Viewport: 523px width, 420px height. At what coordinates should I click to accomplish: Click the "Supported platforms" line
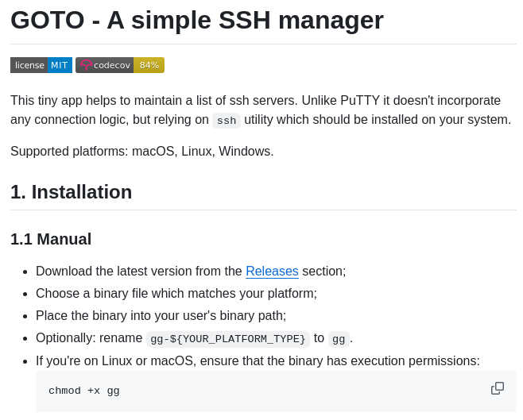click(142, 151)
